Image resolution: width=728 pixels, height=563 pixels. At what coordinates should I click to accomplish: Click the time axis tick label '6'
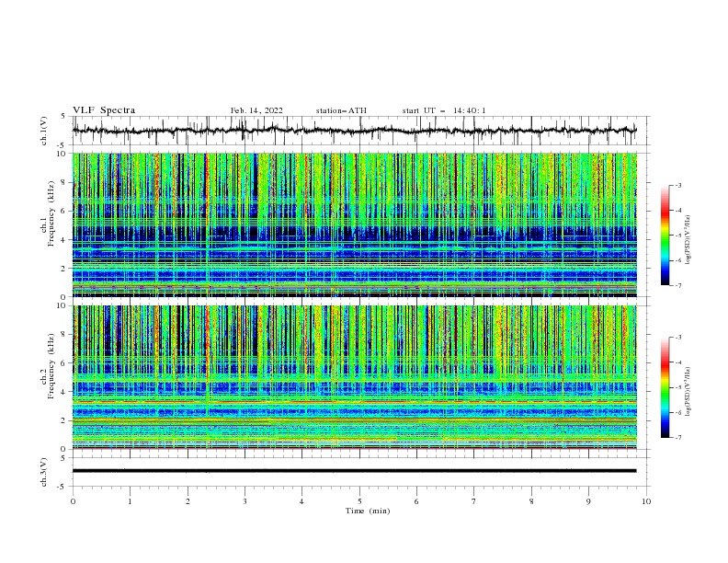(x=416, y=501)
